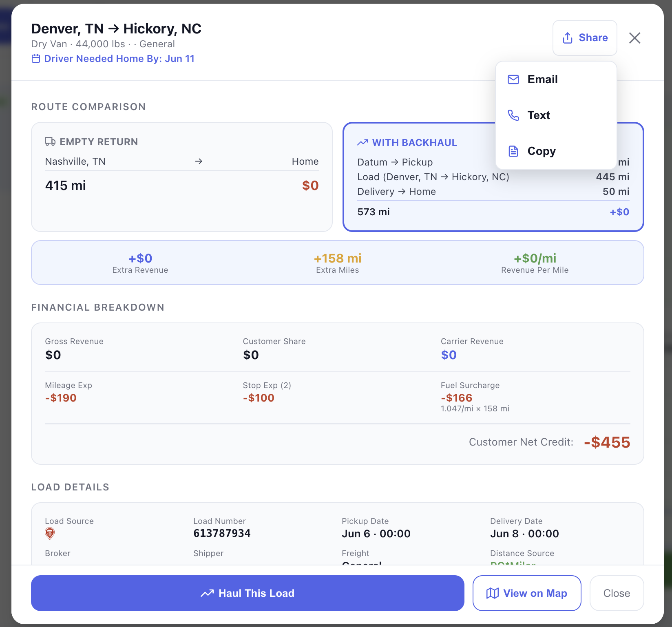Click the load source pin logo
Image resolution: width=672 pixels, height=627 pixels.
(50, 533)
